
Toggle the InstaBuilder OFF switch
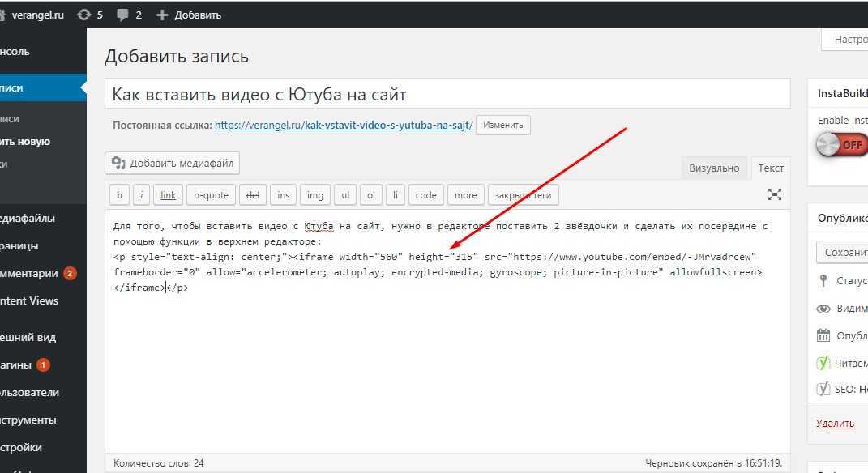pyautogui.click(x=841, y=145)
